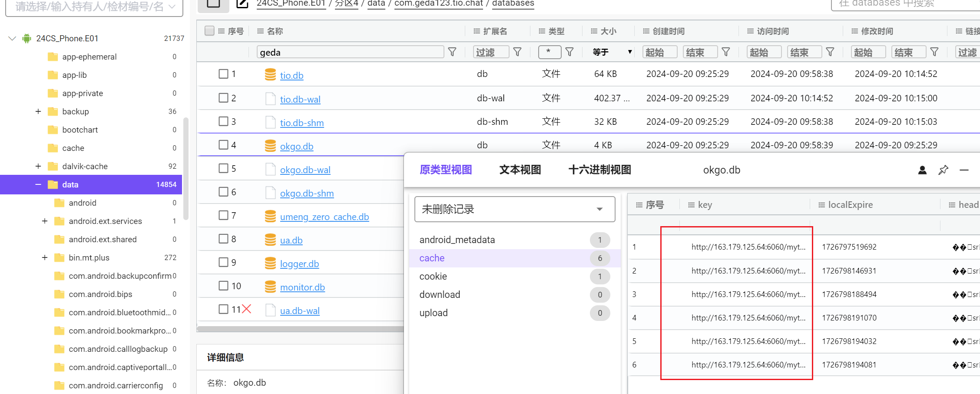Open the tio.db file link
The height and width of the screenshot is (394, 980).
tap(291, 75)
